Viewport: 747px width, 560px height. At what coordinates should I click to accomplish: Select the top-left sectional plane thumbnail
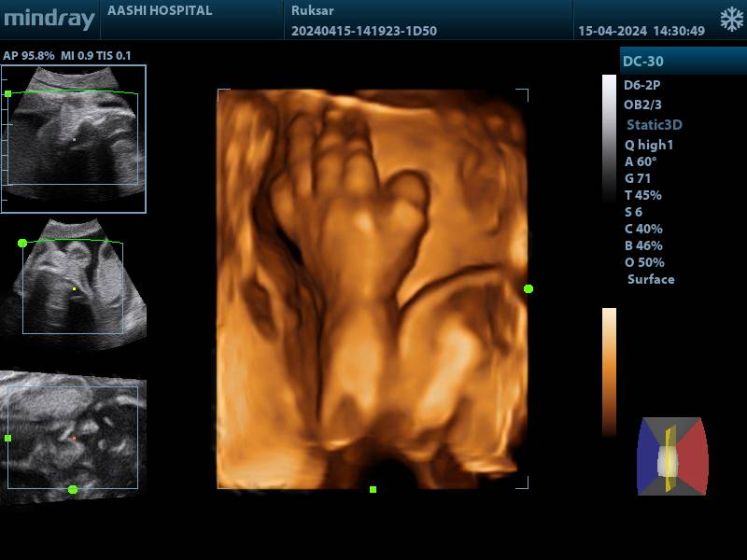(x=74, y=138)
